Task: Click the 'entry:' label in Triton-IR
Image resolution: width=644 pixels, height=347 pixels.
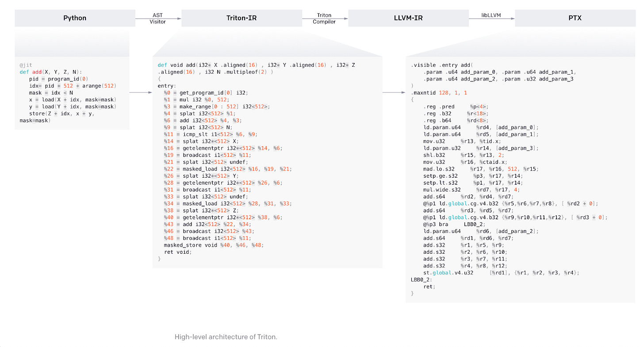Action: tap(167, 86)
